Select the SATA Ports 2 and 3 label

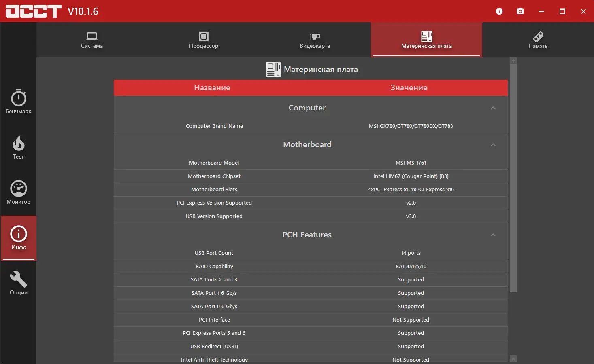pyautogui.click(x=214, y=280)
